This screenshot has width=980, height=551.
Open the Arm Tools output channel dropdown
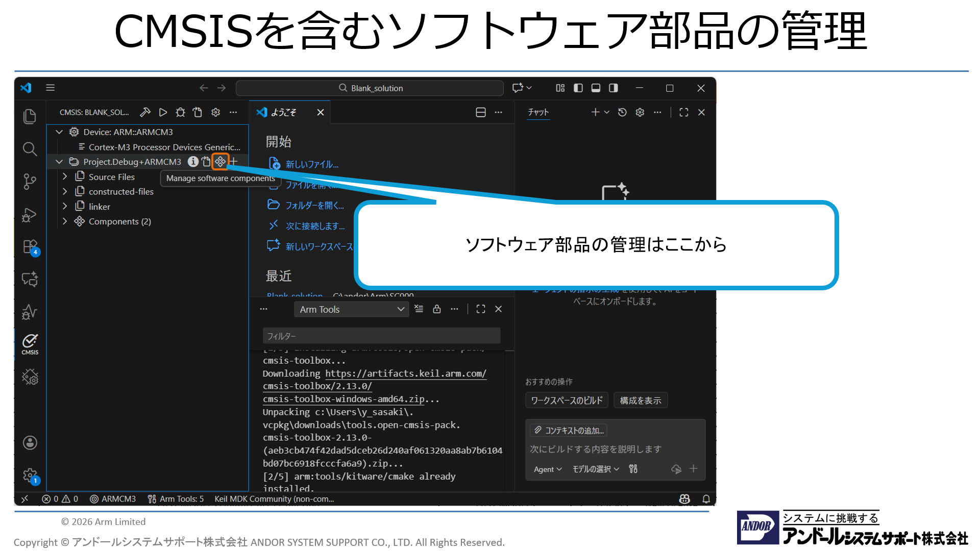coord(351,309)
